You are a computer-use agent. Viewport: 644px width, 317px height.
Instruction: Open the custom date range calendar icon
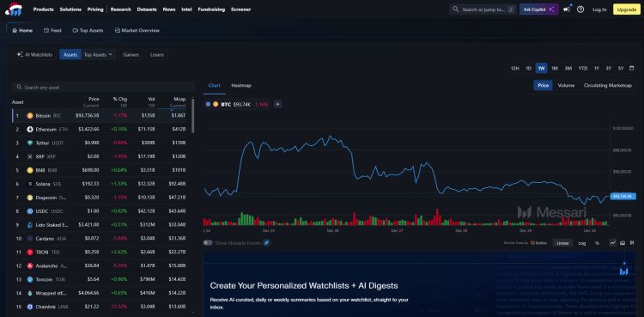[x=632, y=68]
